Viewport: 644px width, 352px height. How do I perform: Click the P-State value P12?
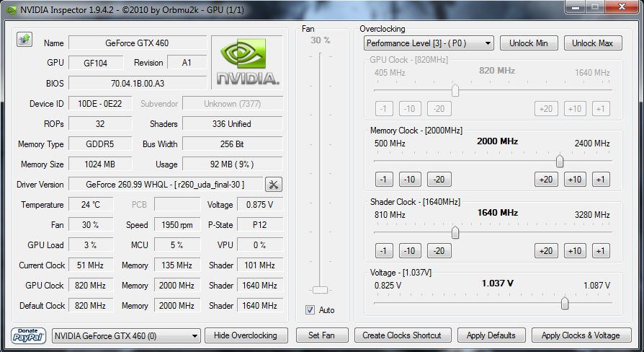[x=260, y=225]
